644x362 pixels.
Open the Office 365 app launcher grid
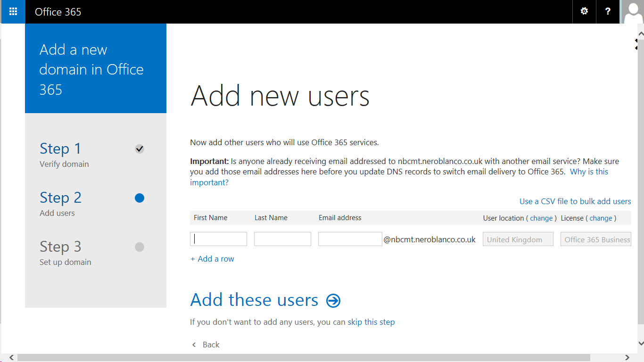tap(13, 11)
